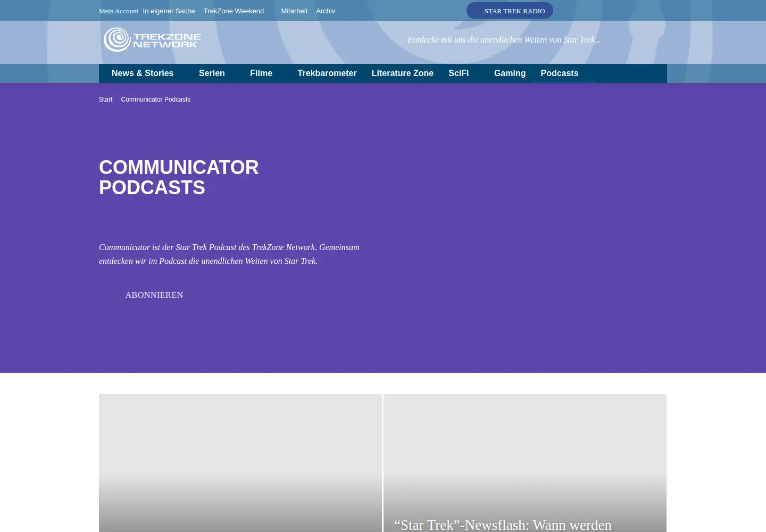
Task: Launch Star Trek Radio button
Action: (510, 11)
